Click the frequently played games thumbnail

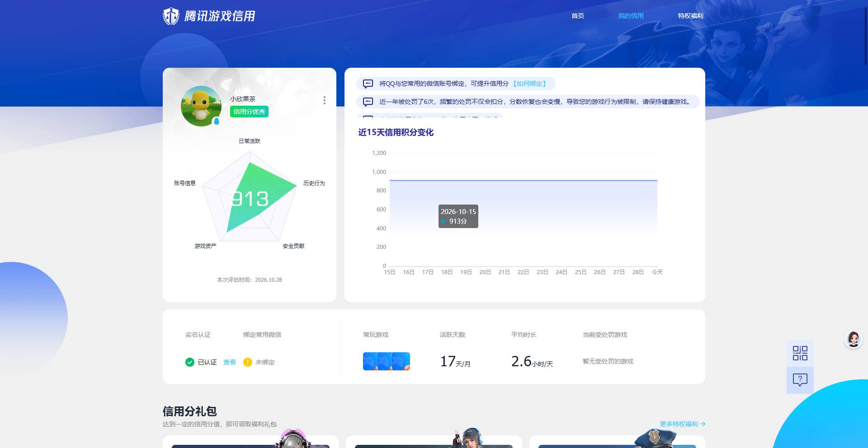[x=387, y=361]
